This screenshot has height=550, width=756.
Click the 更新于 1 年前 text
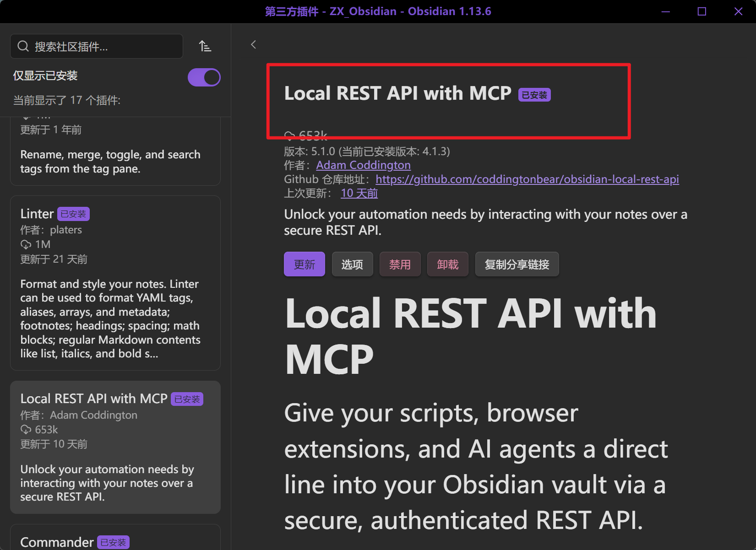(51, 130)
